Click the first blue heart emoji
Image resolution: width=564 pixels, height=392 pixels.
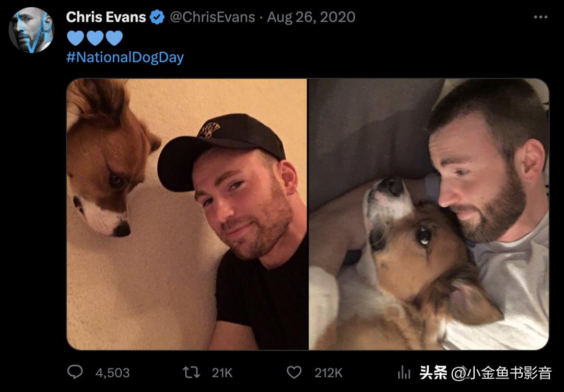(76, 38)
